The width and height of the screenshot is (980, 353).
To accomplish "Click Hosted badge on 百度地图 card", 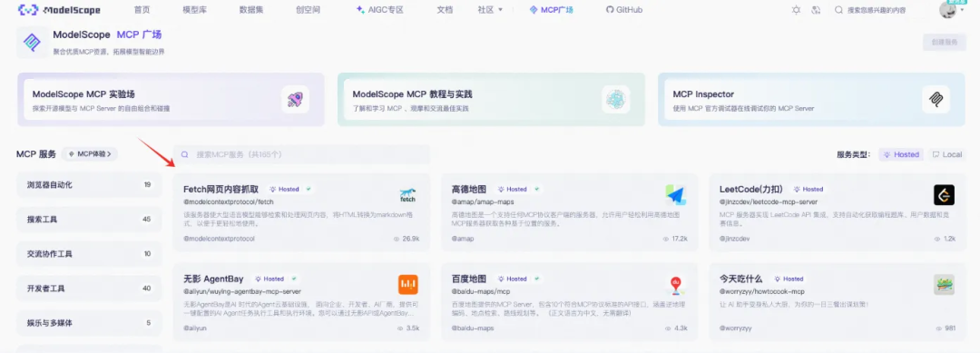I will (513, 279).
